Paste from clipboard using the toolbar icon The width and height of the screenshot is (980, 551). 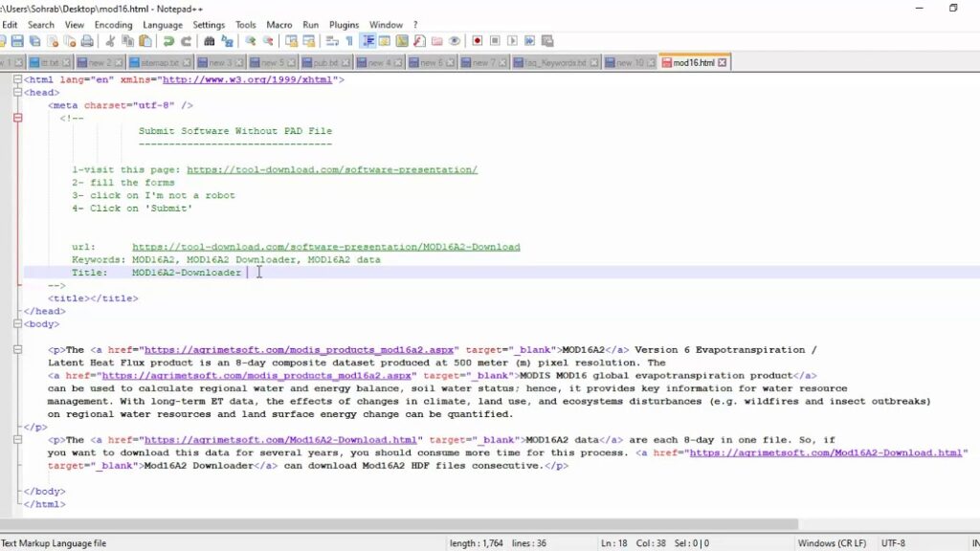click(x=145, y=41)
